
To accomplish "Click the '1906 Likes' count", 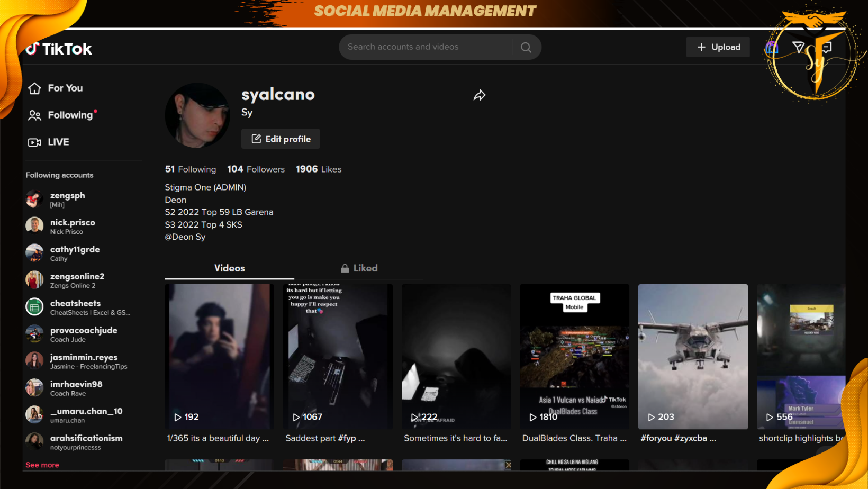I will (319, 169).
